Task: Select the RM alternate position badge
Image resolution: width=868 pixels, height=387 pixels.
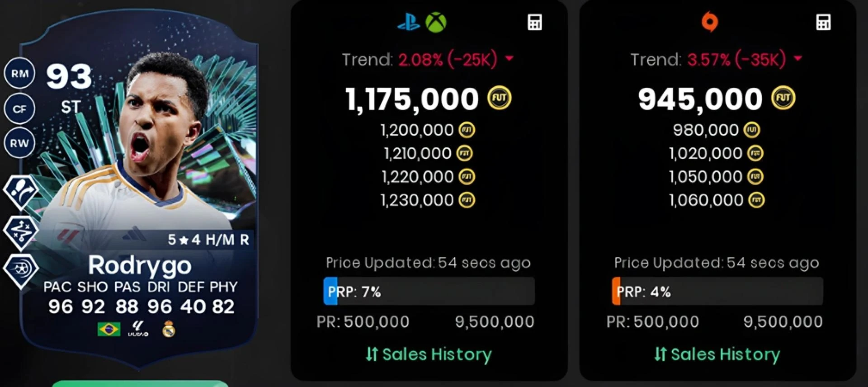Action: pyautogui.click(x=19, y=73)
